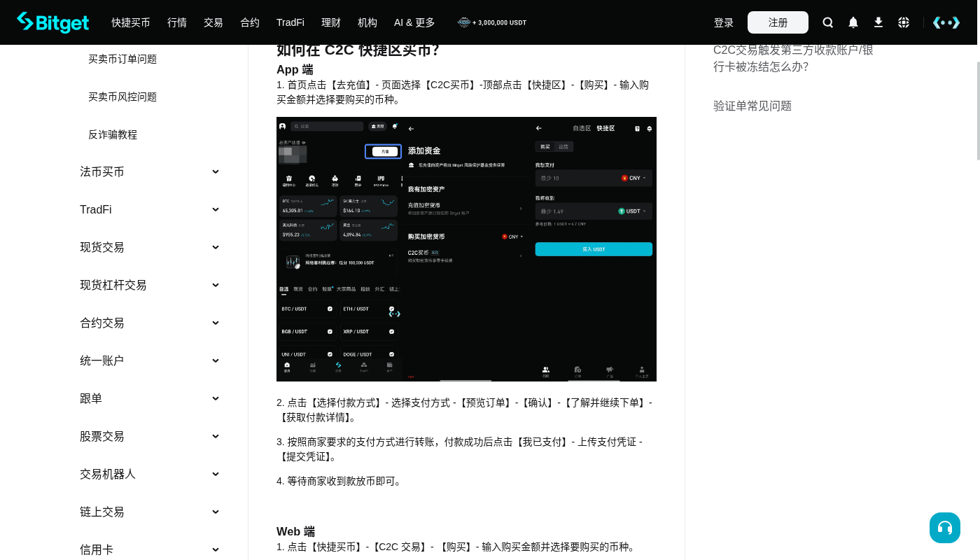The image size is (980, 560).
Task: Open 买卖币订单问题 sidebar entry
Action: [122, 59]
